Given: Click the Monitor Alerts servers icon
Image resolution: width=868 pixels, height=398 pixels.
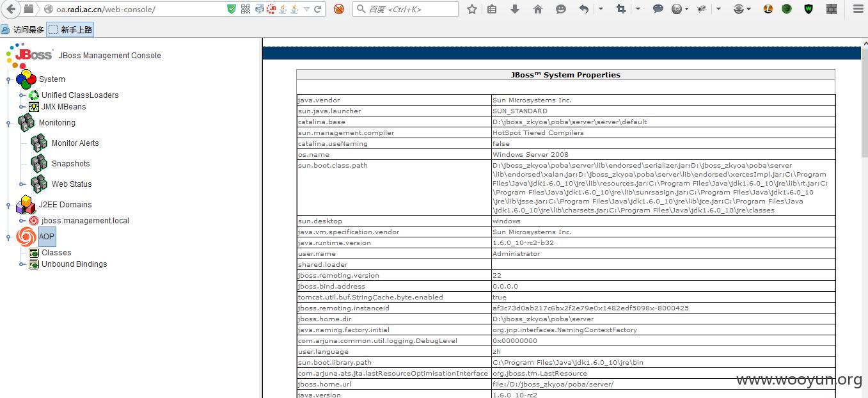Looking at the screenshot, I should 39,143.
